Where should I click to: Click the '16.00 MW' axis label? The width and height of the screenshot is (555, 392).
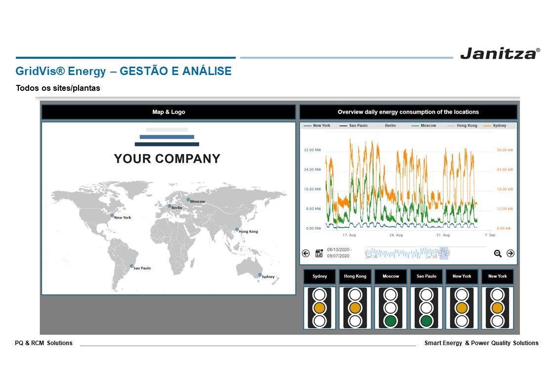click(x=312, y=189)
